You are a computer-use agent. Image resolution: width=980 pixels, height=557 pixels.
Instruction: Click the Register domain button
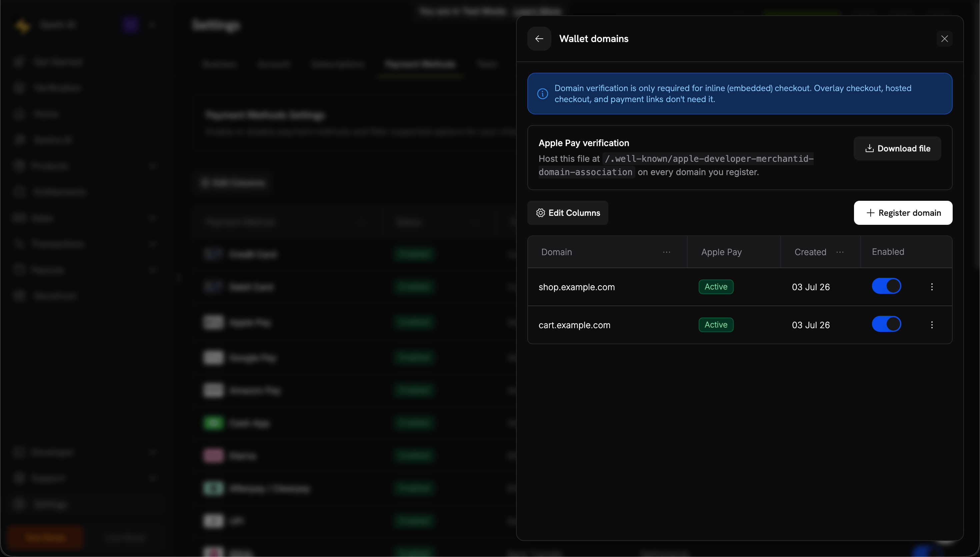(x=903, y=213)
